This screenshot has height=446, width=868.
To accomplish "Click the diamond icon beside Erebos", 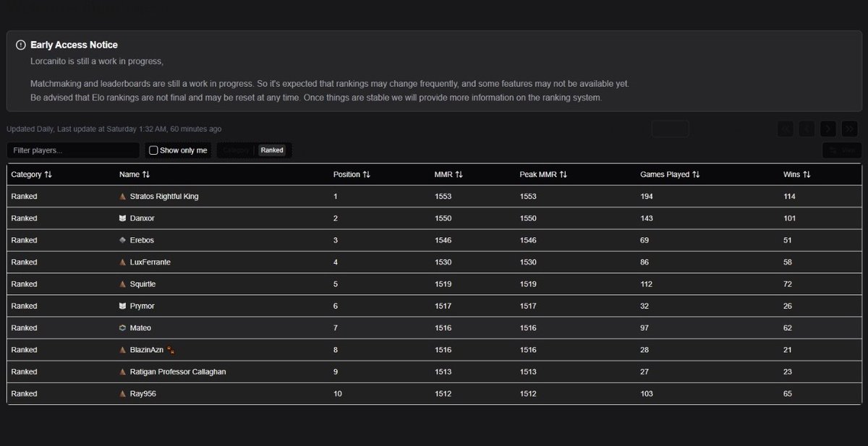I will point(123,240).
